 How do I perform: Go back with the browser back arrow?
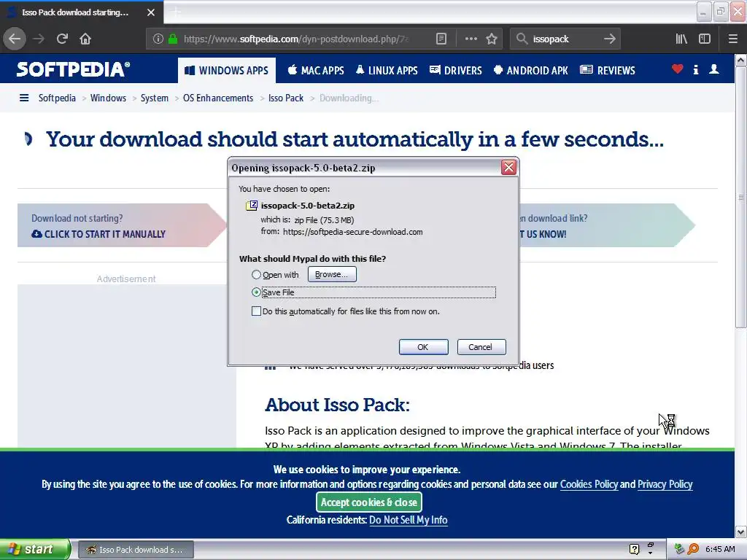pyautogui.click(x=15, y=39)
